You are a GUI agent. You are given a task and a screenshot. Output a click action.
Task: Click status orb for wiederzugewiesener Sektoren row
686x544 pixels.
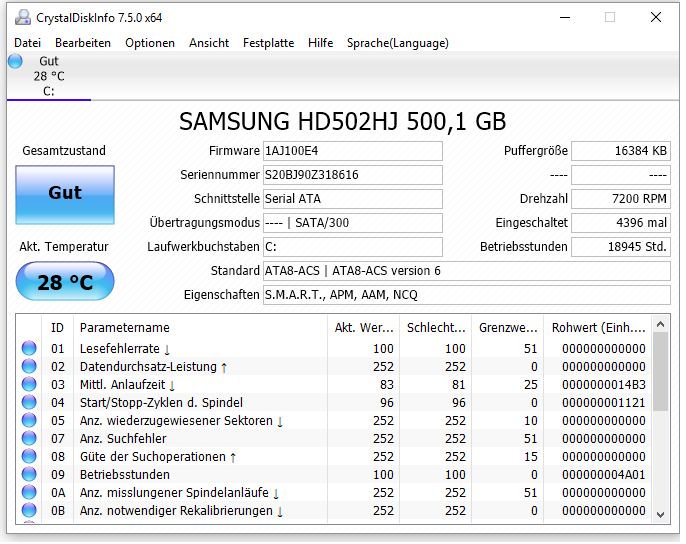(29, 421)
